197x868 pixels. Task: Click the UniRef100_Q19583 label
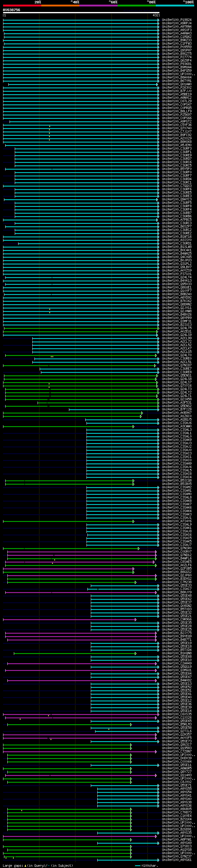[x=177, y=748]
